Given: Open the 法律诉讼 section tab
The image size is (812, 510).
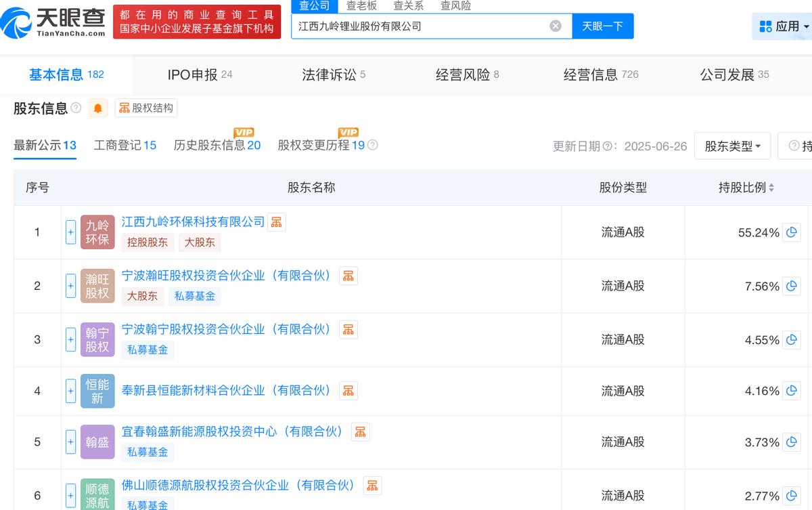Looking at the screenshot, I should pyautogui.click(x=334, y=75).
